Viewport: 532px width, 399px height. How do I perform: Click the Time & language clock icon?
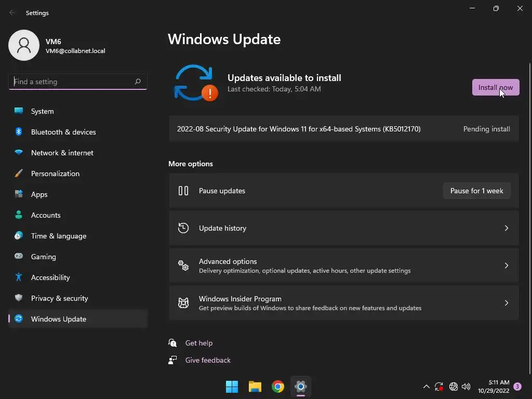tap(19, 235)
